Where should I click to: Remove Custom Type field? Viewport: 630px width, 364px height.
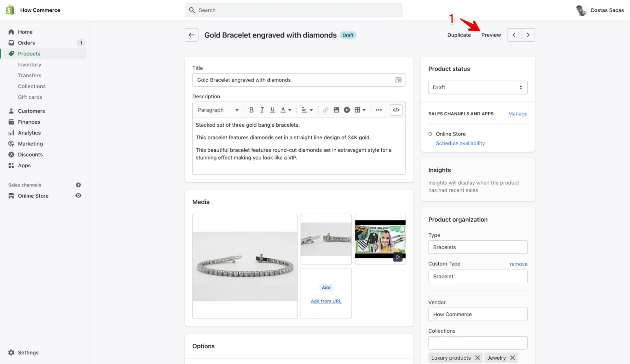click(x=519, y=264)
